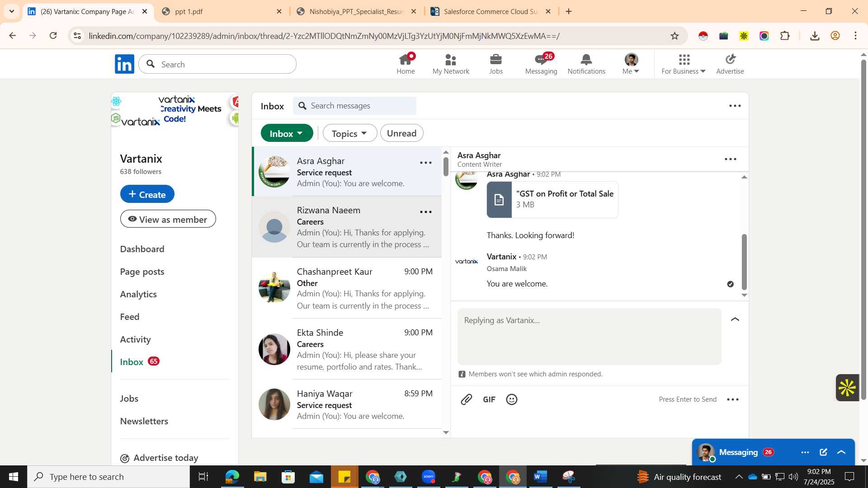This screenshot has height=488, width=868.
Task: Open Advertise today link
Action: click(159, 458)
